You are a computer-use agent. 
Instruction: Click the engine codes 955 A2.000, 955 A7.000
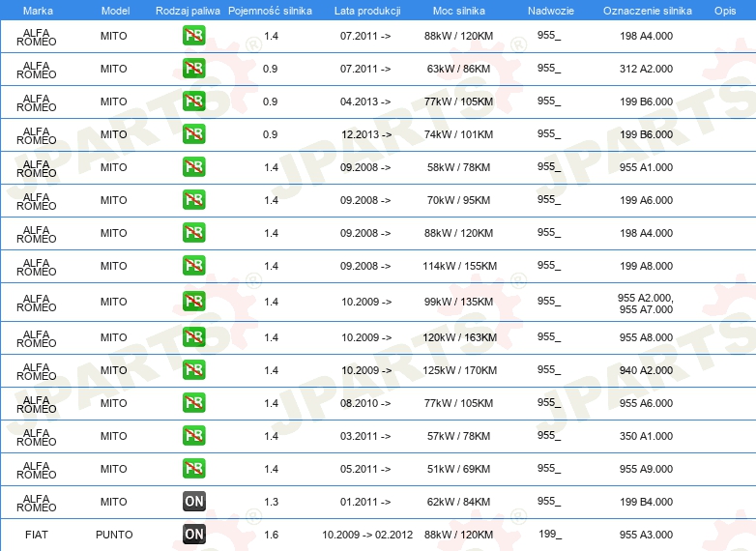pyautogui.click(x=646, y=304)
